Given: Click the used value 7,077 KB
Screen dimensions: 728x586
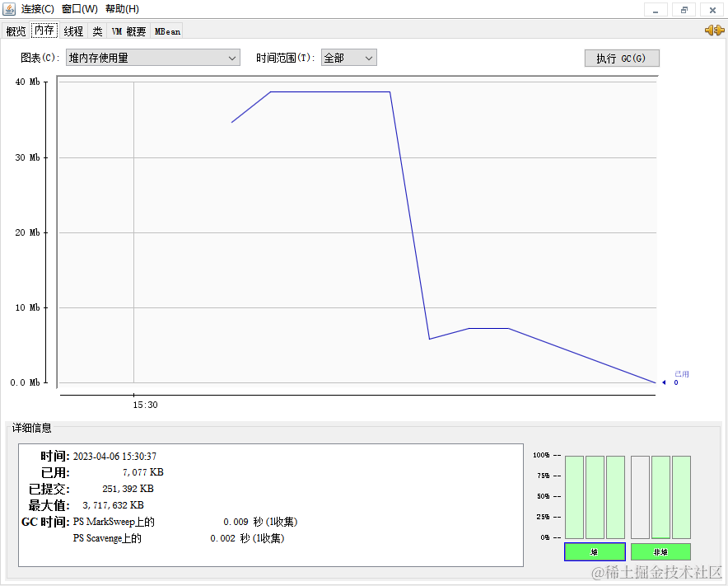Looking at the screenshot, I should click(143, 472).
